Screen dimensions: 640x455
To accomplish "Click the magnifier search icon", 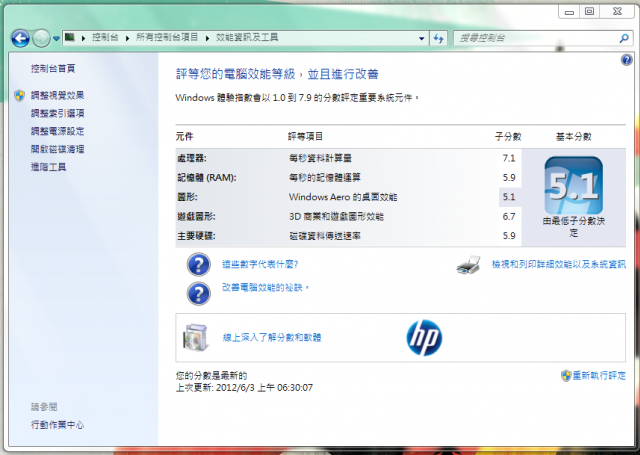I will (624, 38).
